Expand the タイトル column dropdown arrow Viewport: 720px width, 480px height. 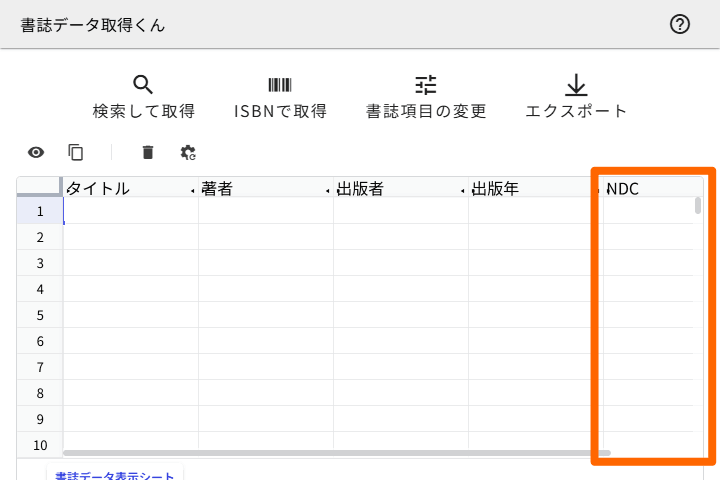192,190
